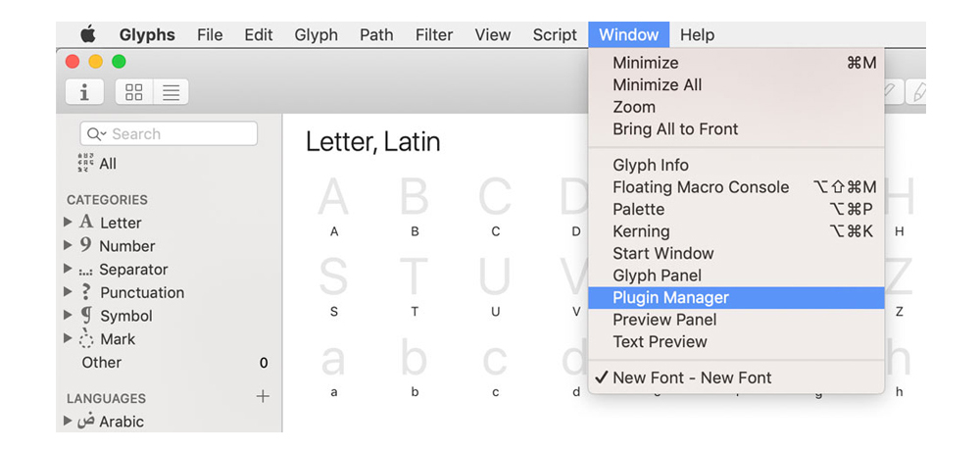980x452 pixels.
Task: Open Glyph Info window
Action: click(x=736, y=165)
